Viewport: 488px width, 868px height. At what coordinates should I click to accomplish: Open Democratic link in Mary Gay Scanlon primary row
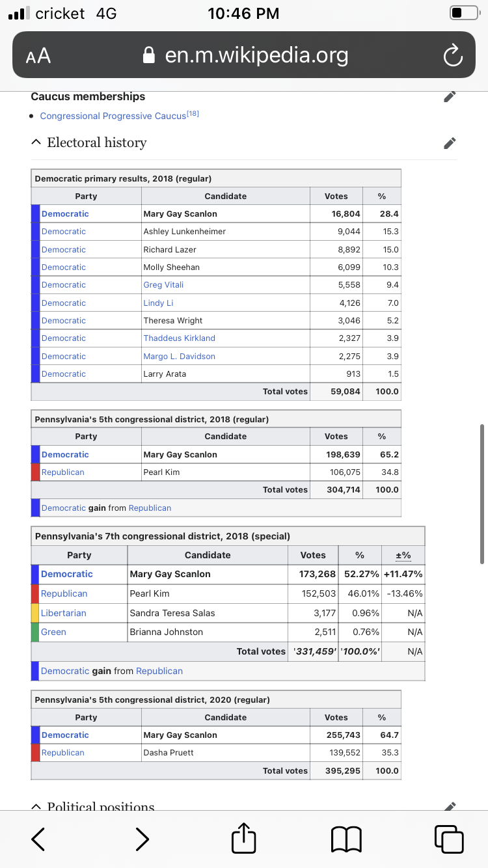click(65, 214)
